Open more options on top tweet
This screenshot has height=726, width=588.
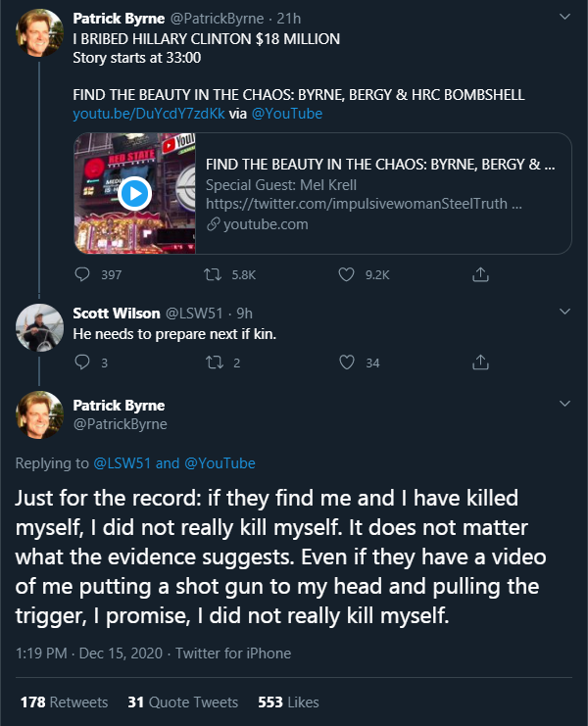tap(564, 16)
